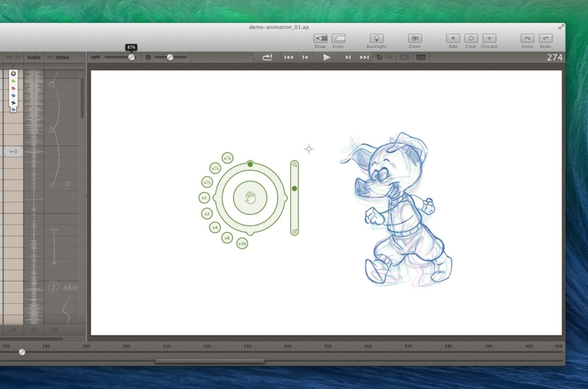
Task: Add a new drawing with Add
Action: [453, 38]
